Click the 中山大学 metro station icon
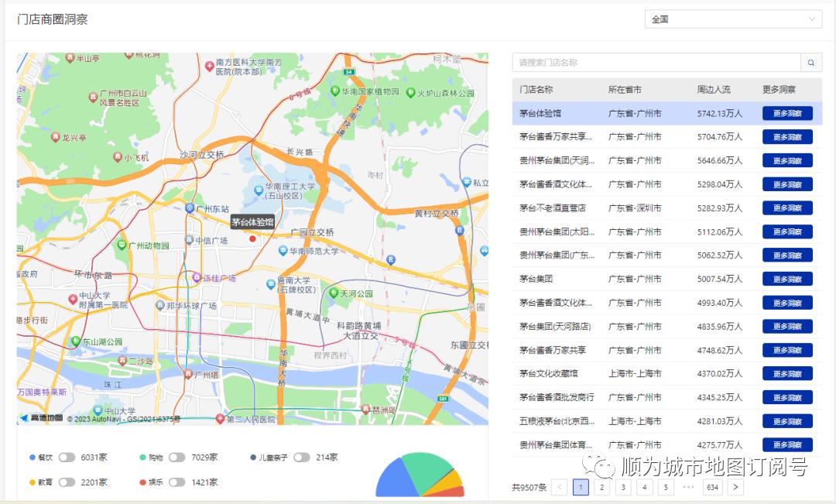This screenshot has width=836, height=504. 97,410
